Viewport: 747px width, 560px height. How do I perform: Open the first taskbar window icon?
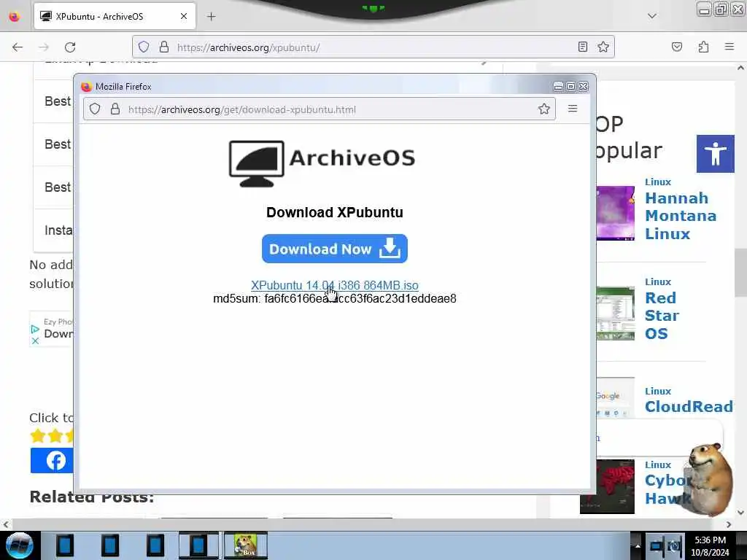[x=65, y=545]
